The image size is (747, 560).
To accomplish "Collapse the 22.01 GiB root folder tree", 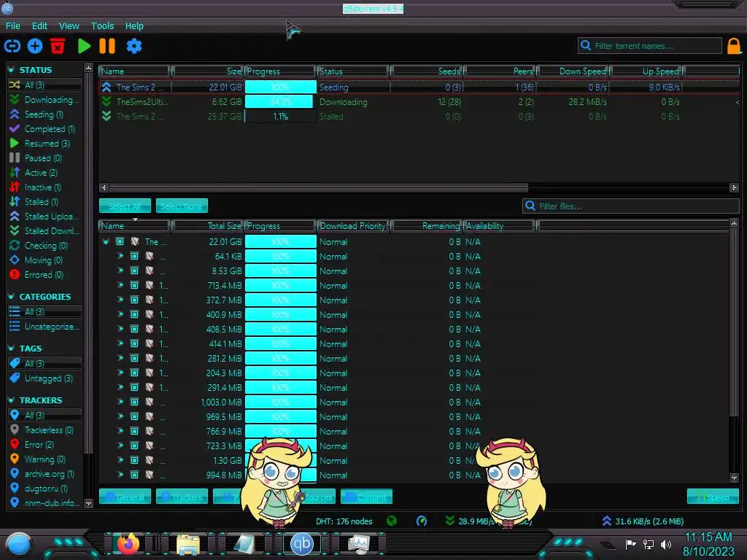I will [106, 242].
